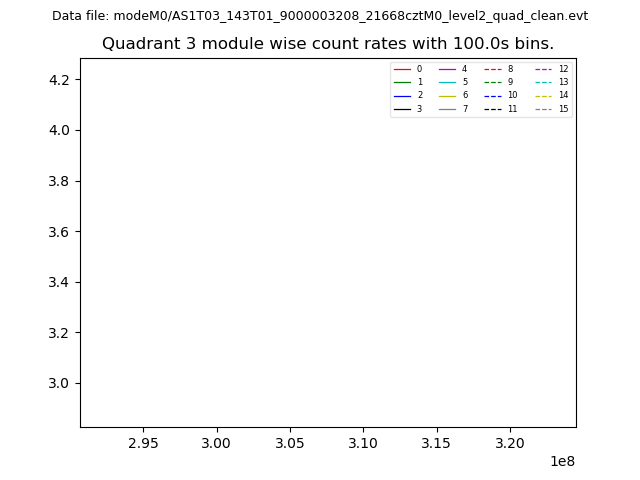Click the red solid line for module 0

coord(402,69)
